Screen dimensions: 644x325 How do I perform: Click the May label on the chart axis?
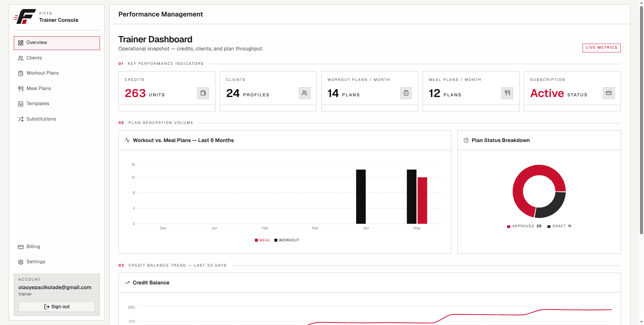click(417, 228)
